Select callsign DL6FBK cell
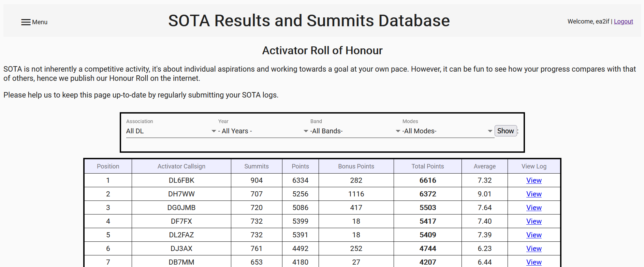 click(181, 180)
